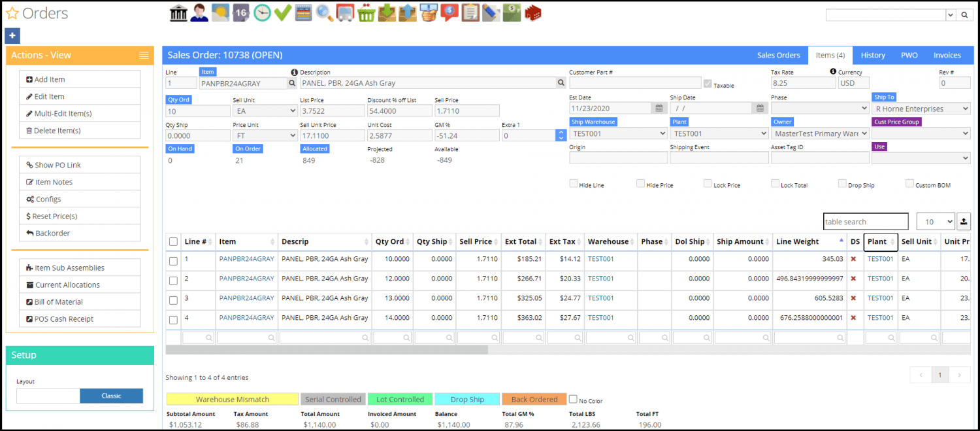The width and height of the screenshot is (980, 431).
Task: Select the checkbox for line 3 row
Action: coord(173,300)
